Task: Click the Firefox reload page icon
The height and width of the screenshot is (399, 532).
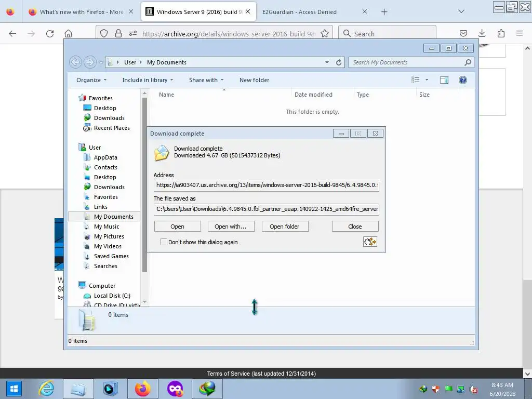Action: point(50,33)
